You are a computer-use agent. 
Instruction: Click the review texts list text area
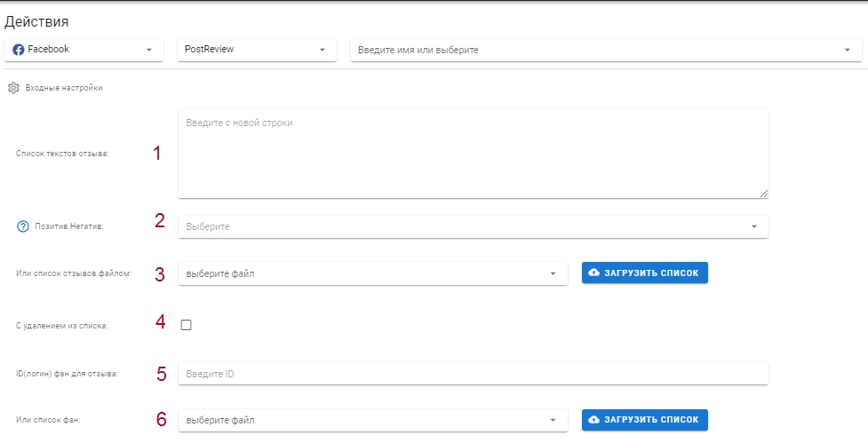click(474, 154)
